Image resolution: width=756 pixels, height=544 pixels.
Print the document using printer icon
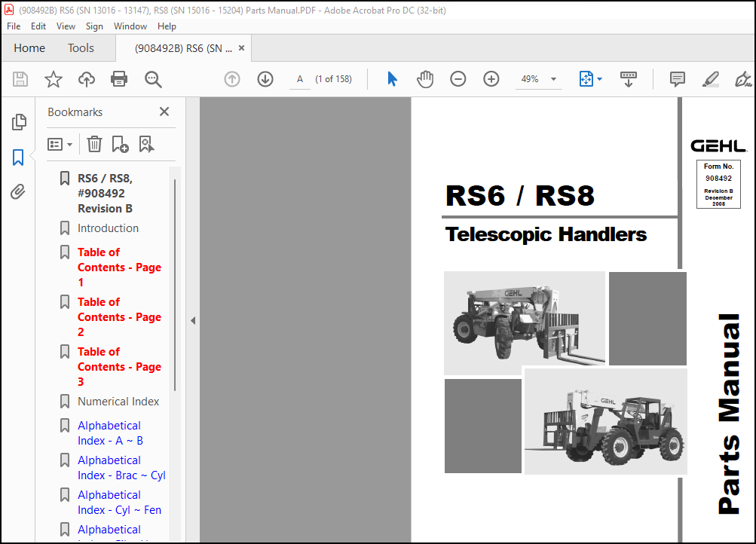pos(119,79)
